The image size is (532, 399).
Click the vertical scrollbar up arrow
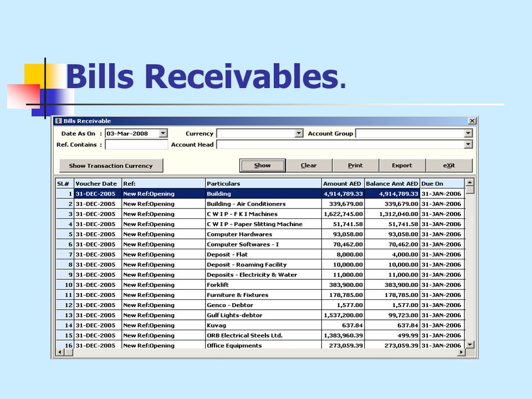click(470, 182)
